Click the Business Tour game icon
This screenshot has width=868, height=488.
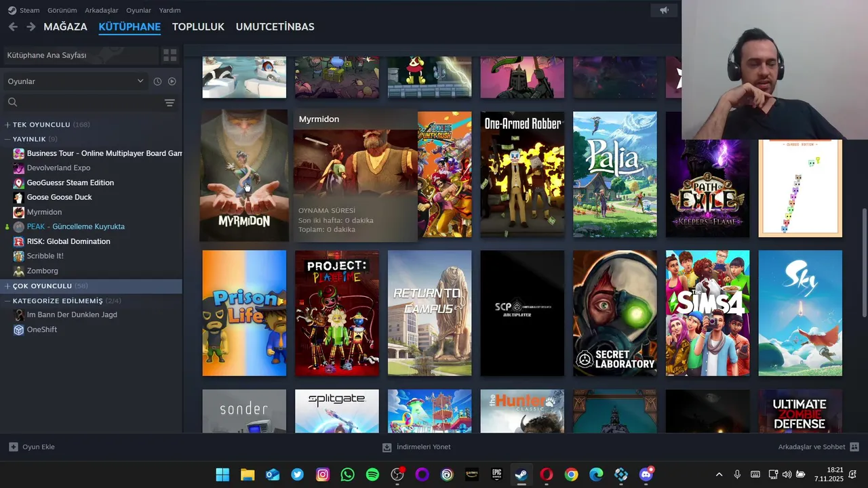click(19, 153)
